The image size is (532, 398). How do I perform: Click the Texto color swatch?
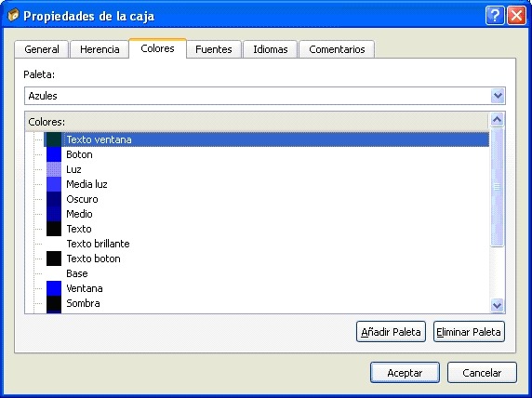click(54, 229)
